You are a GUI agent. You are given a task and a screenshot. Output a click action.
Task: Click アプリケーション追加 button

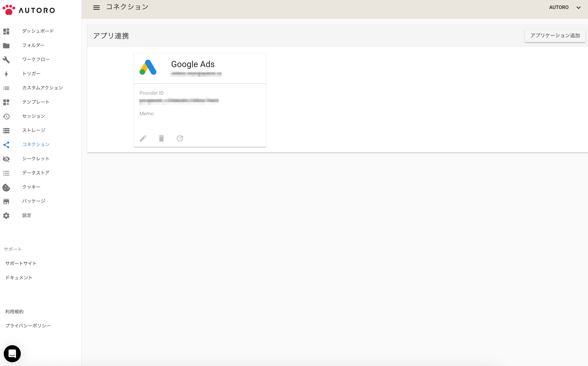click(x=555, y=36)
